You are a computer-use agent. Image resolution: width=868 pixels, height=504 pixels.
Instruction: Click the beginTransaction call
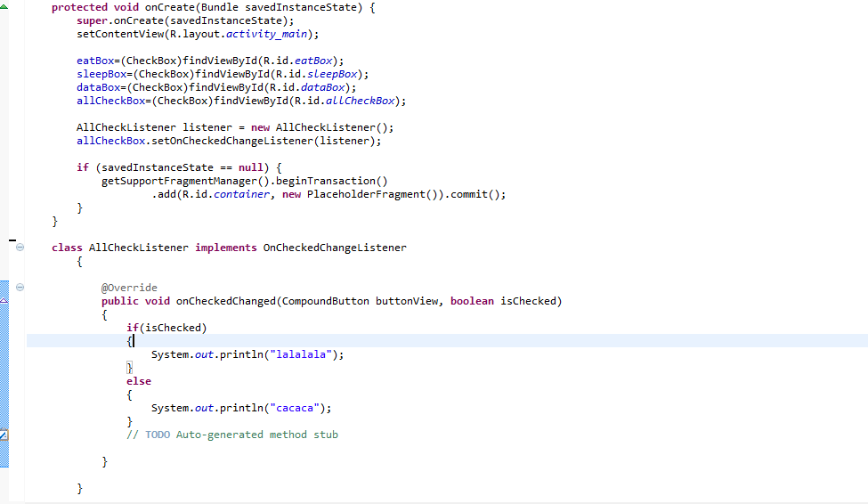[x=331, y=181]
